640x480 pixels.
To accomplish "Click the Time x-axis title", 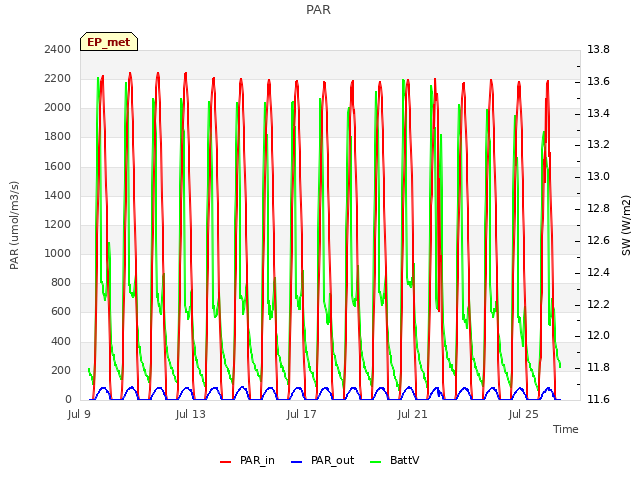I will pos(566,429).
